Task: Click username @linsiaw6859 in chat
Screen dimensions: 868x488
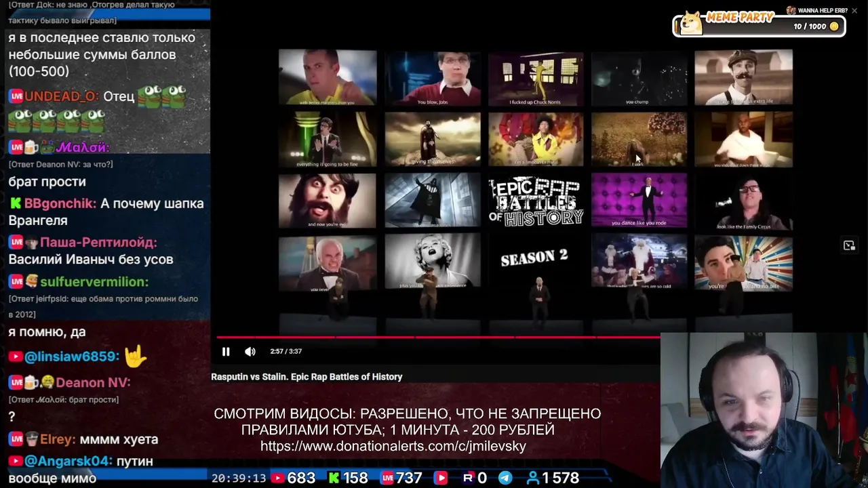Action: pyautogui.click(x=72, y=357)
